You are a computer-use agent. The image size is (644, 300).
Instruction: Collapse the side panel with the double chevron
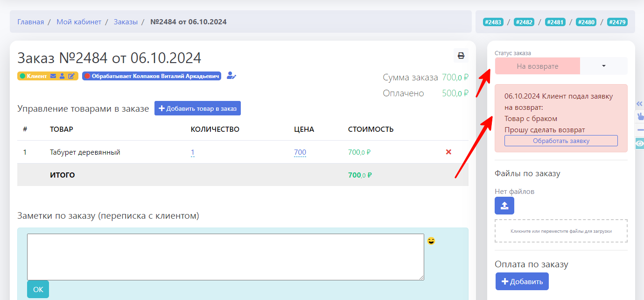pos(640,104)
